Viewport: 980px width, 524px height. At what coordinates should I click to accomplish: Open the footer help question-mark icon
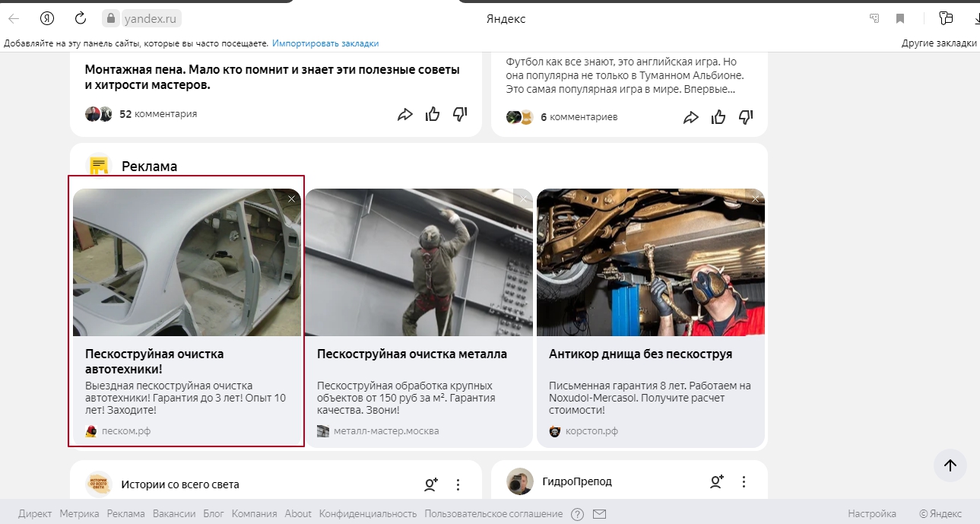pyautogui.click(x=578, y=514)
